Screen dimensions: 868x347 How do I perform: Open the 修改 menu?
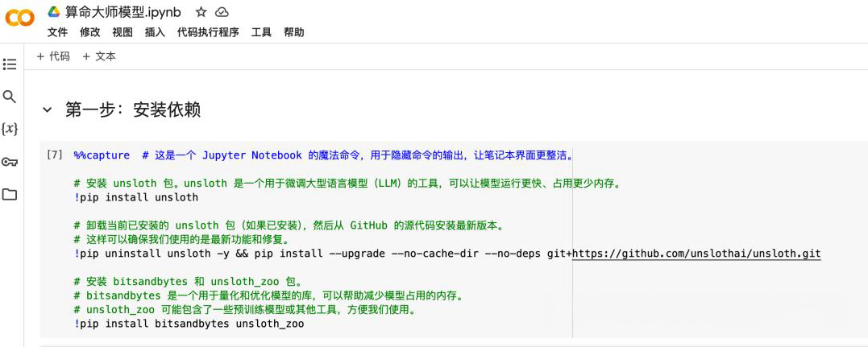point(90,32)
